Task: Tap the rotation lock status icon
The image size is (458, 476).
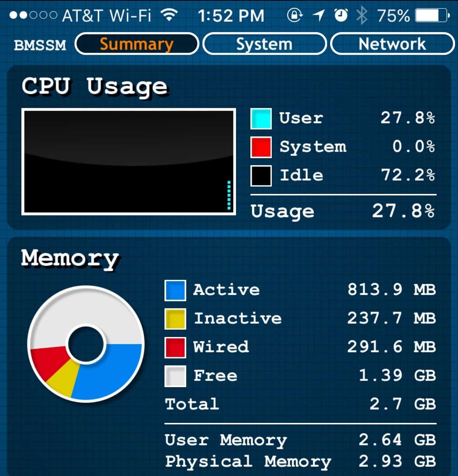Action: 295,15
